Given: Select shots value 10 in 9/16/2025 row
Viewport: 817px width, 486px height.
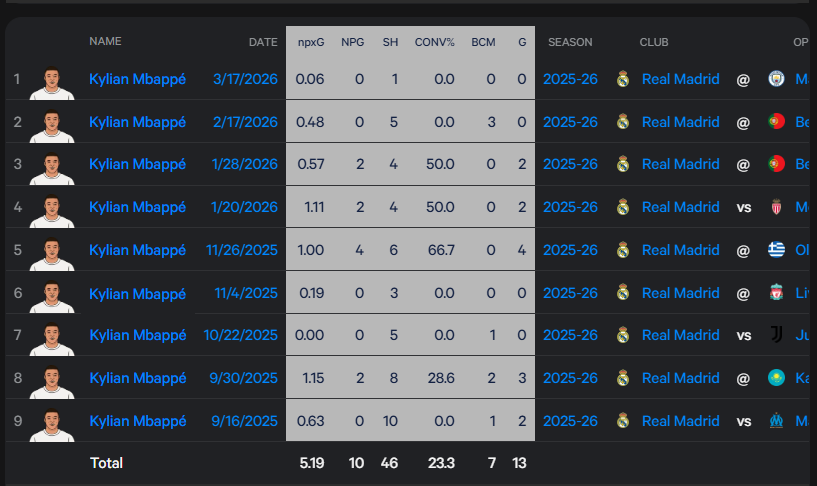Looking at the screenshot, I should (x=390, y=421).
